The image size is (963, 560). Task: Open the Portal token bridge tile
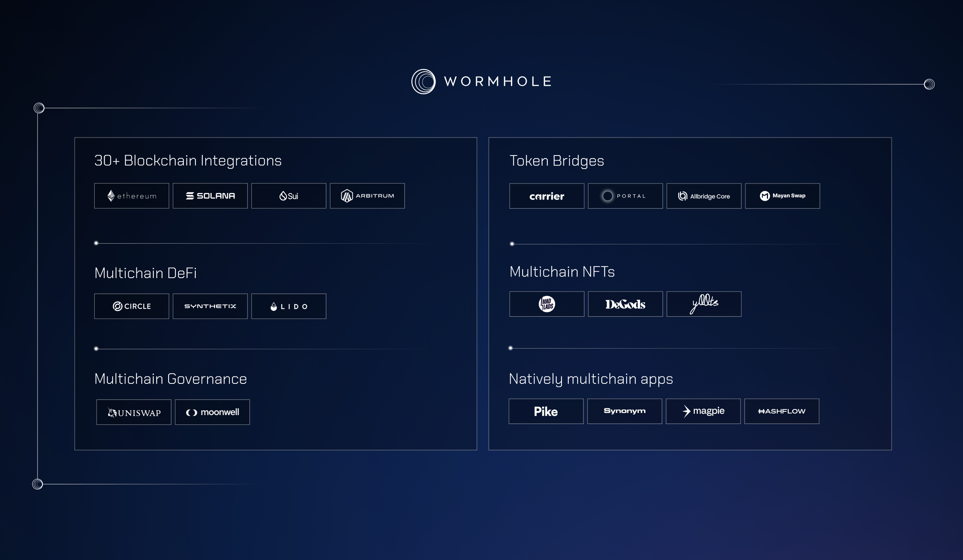(x=625, y=196)
